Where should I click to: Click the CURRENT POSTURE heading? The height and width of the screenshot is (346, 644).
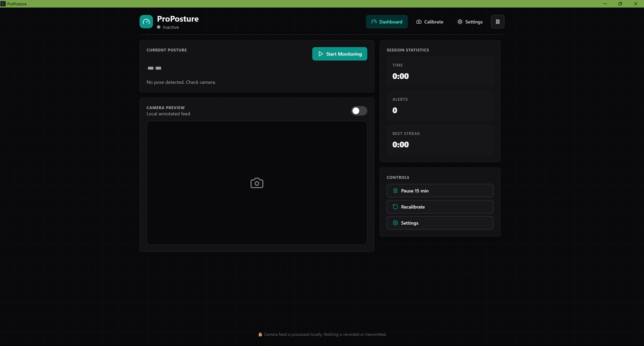coord(167,50)
